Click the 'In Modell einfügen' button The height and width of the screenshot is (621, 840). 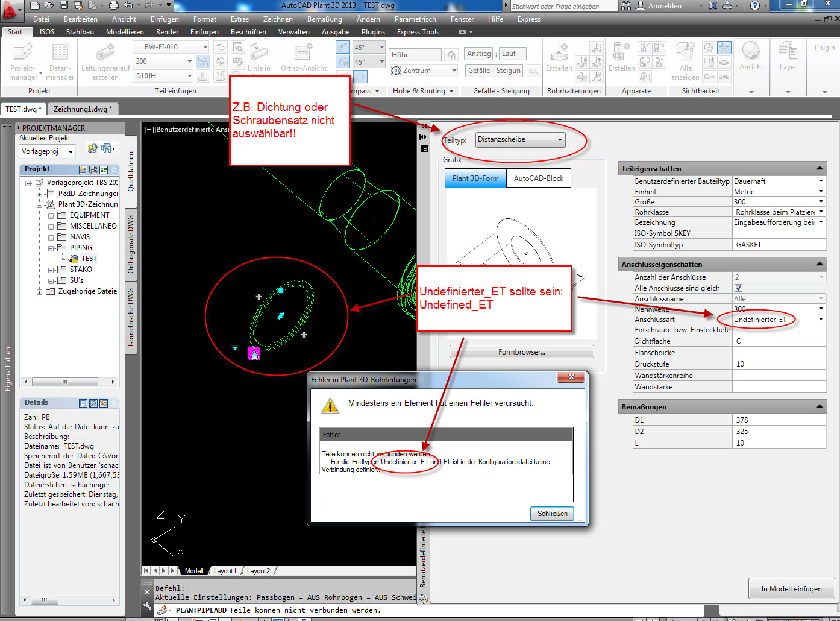791,589
